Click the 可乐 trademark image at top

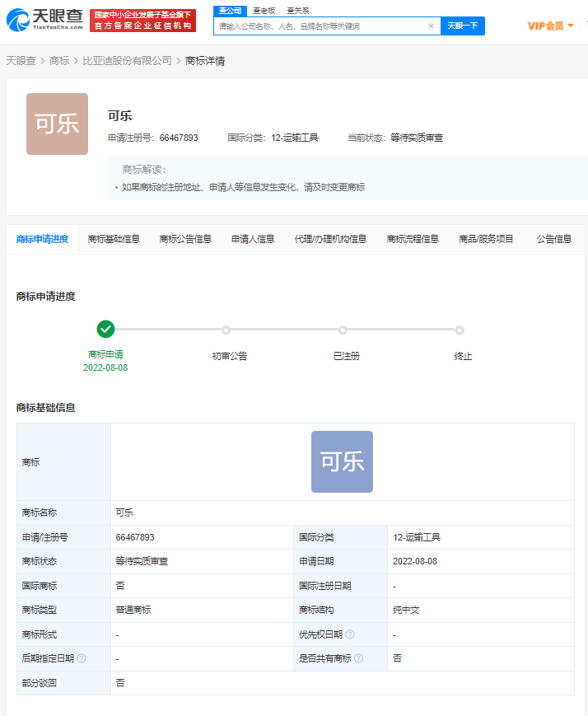pos(57,124)
